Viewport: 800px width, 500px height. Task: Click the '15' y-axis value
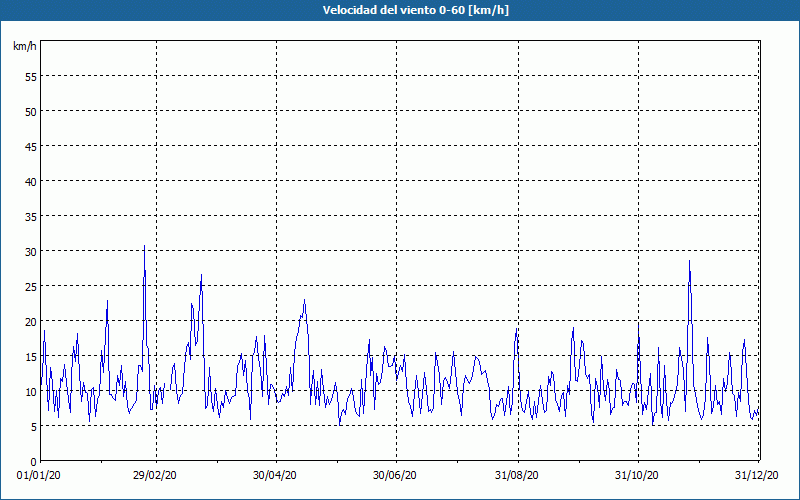[31, 357]
